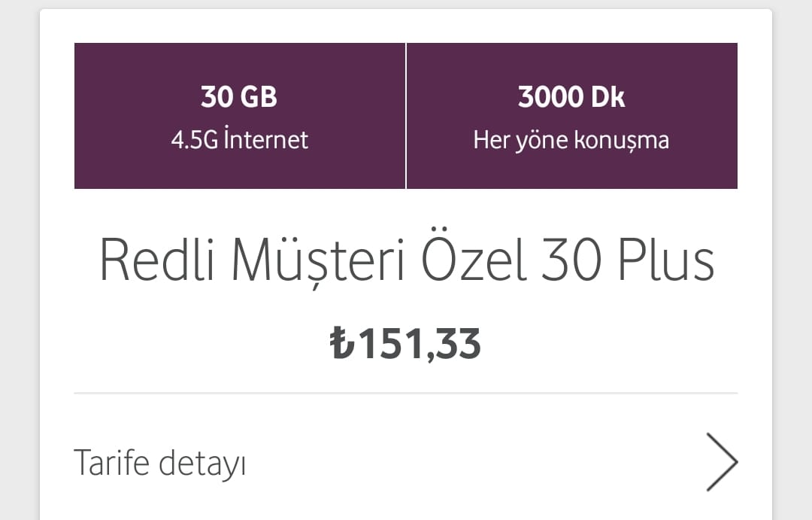Image resolution: width=812 pixels, height=520 pixels.
Task: Click the word Özel in tariff name
Action: (474, 260)
